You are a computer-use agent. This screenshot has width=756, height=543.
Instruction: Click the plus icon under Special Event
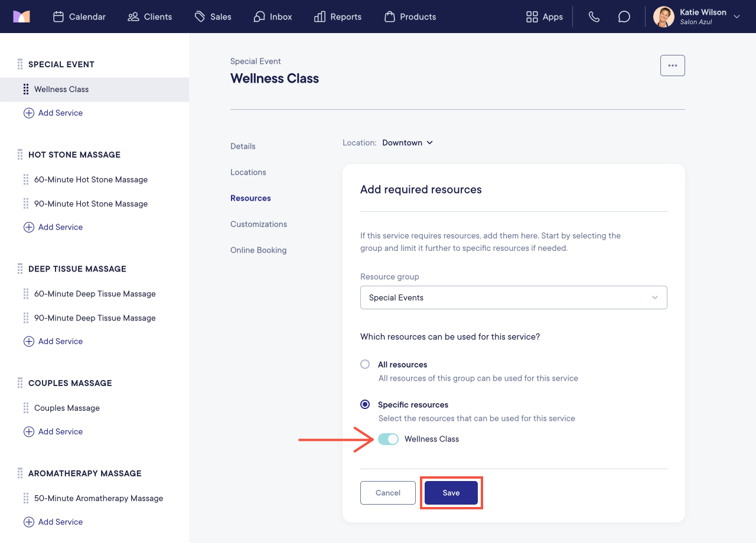click(28, 113)
